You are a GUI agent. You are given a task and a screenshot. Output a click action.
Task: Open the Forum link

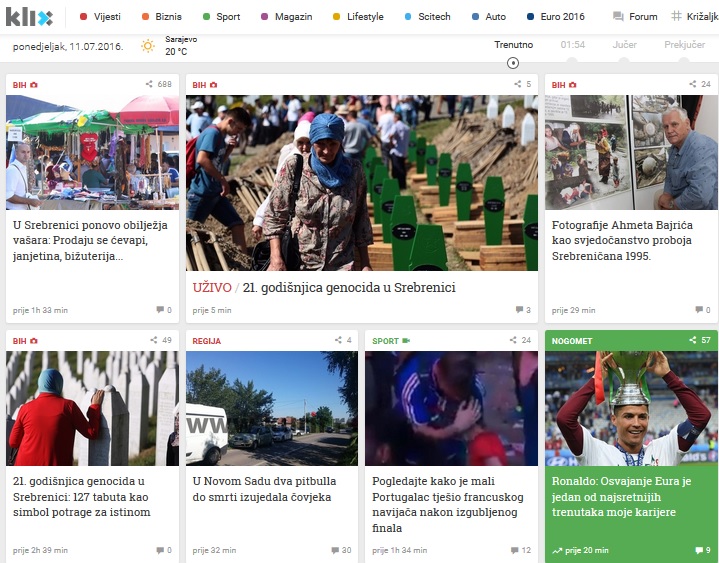[x=643, y=17]
